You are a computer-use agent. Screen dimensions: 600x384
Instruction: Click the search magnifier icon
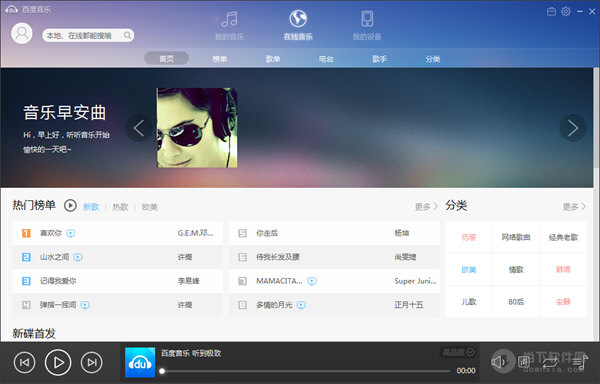[x=127, y=36]
